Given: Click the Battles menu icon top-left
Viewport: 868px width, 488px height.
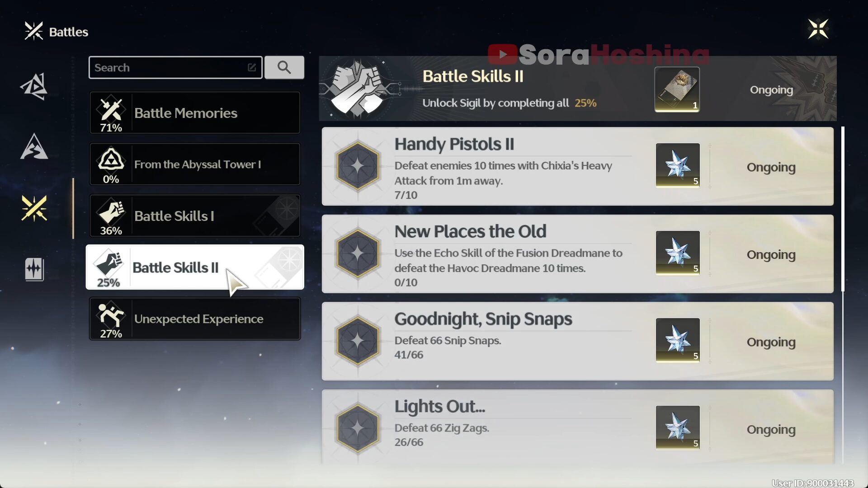Looking at the screenshot, I should 33,31.
